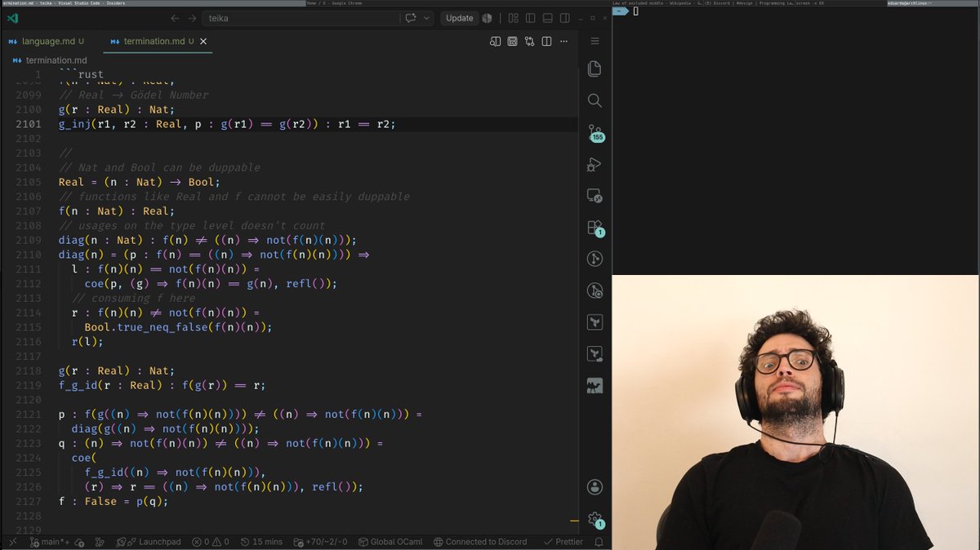Click 'Bool.true_neq_false(f(n)(n));' line
Image resolution: width=980 pixels, height=550 pixels.
178,327
